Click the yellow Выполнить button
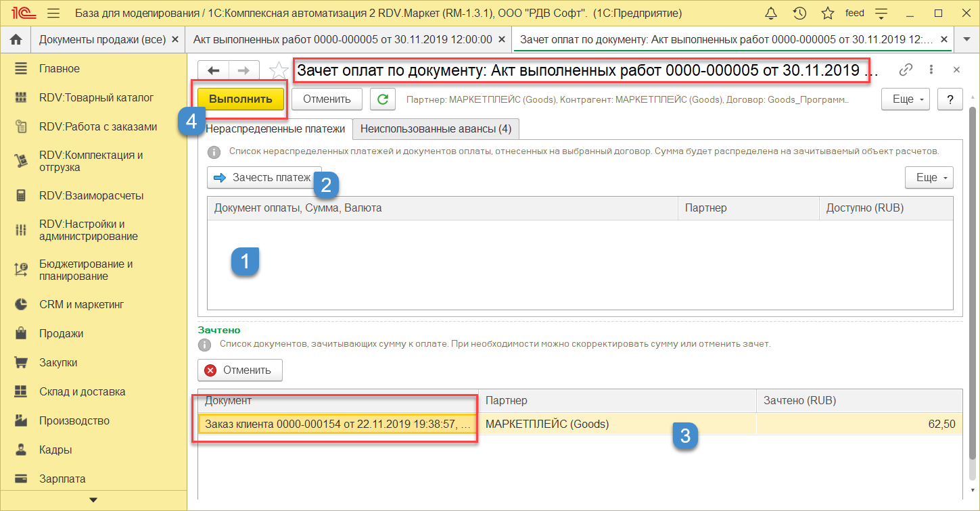The width and height of the screenshot is (980, 511). coord(241,99)
